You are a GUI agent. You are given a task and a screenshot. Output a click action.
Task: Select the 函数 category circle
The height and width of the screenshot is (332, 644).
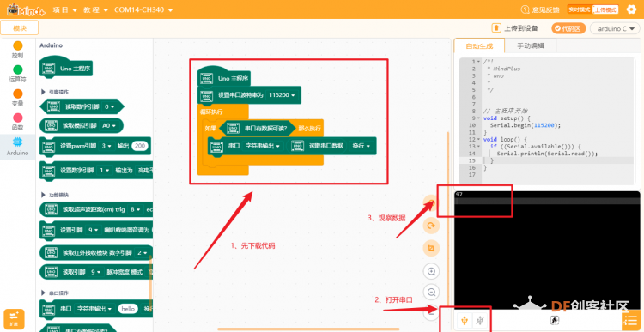point(18,118)
